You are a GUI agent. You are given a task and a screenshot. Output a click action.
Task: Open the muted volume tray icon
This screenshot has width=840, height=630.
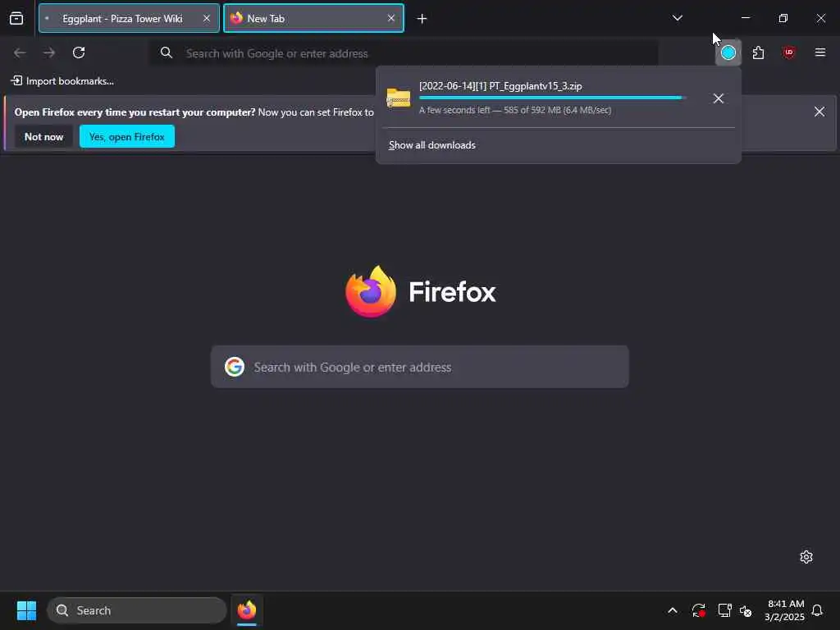(746, 610)
